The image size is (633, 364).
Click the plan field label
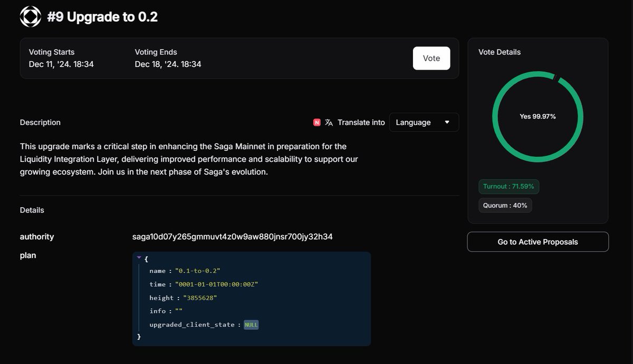pos(28,256)
